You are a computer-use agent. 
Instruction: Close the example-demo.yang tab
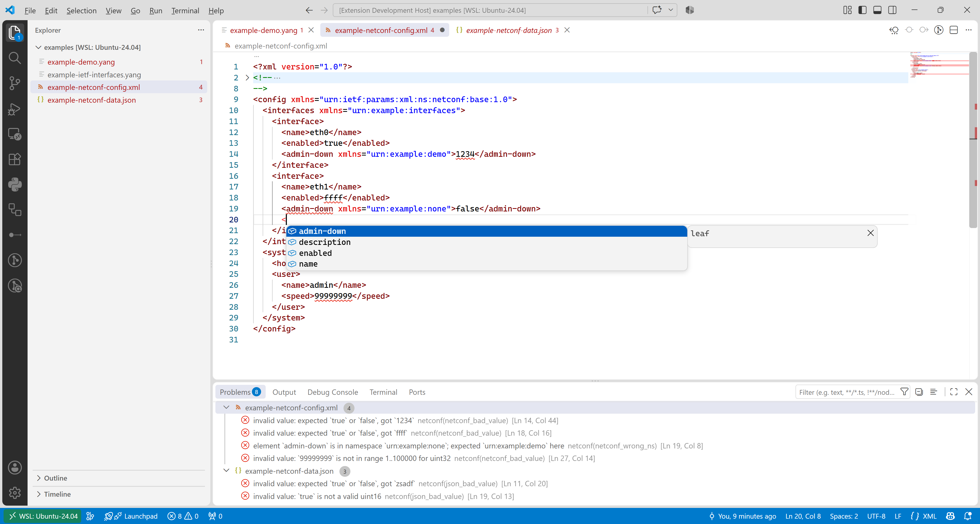[311, 30]
